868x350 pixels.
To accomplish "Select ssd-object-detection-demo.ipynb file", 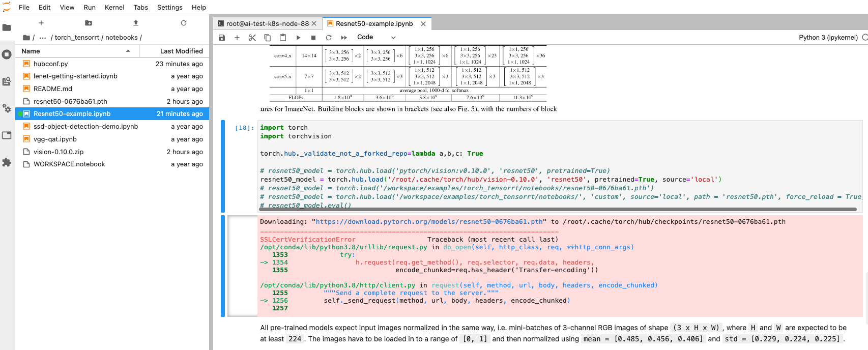I will [x=112, y=127].
